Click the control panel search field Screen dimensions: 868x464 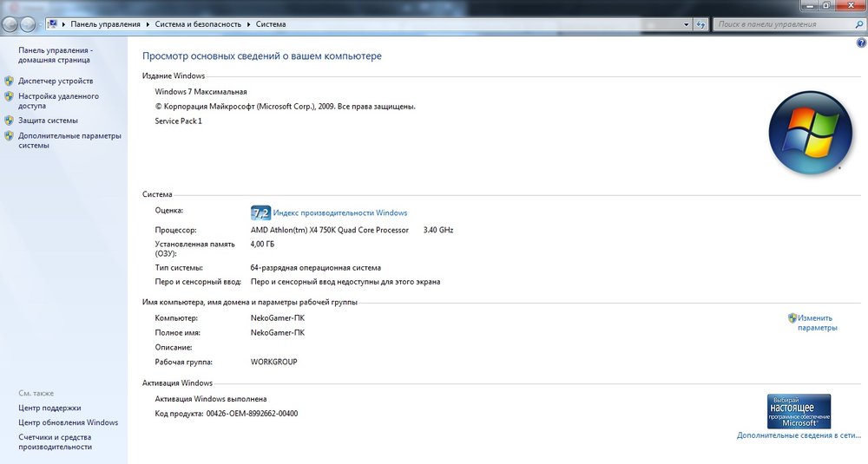[781, 24]
